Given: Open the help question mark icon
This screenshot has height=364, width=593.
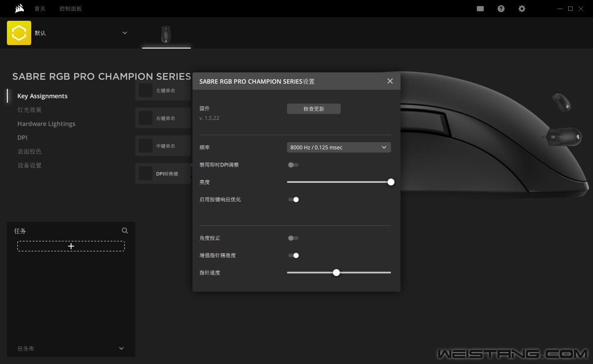Looking at the screenshot, I should (501, 9).
